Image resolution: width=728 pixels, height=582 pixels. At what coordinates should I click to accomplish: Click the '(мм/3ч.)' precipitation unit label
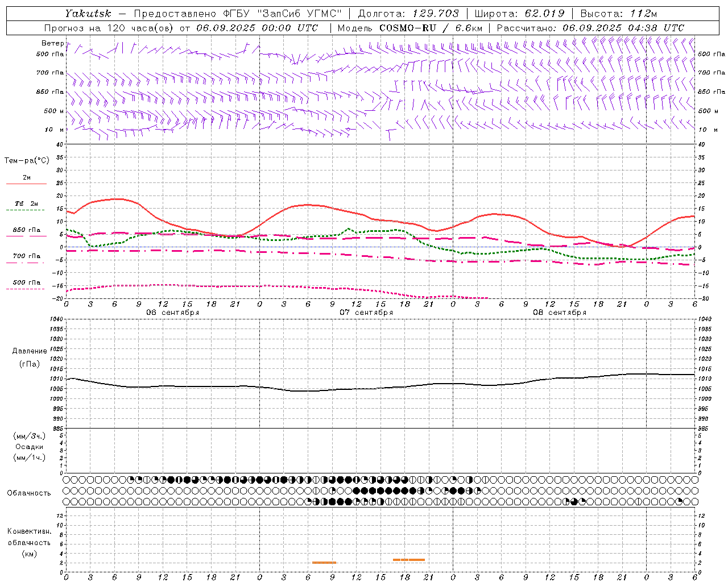30,436
